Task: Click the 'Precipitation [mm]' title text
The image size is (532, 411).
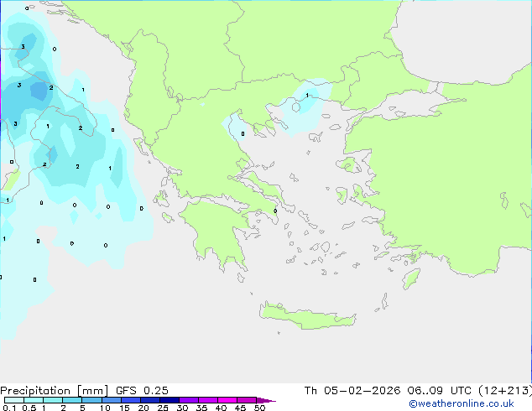Action: (x=55, y=391)
